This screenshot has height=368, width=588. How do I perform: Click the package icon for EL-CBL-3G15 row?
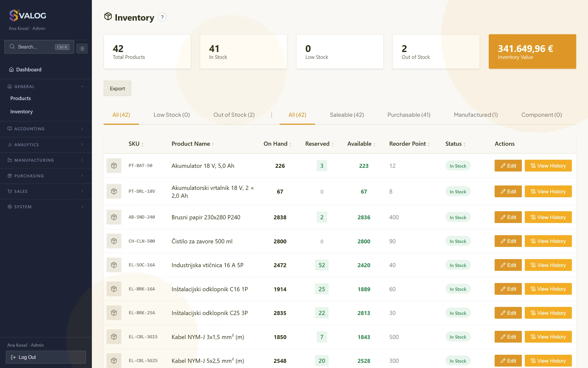click(x=114, y=337)
